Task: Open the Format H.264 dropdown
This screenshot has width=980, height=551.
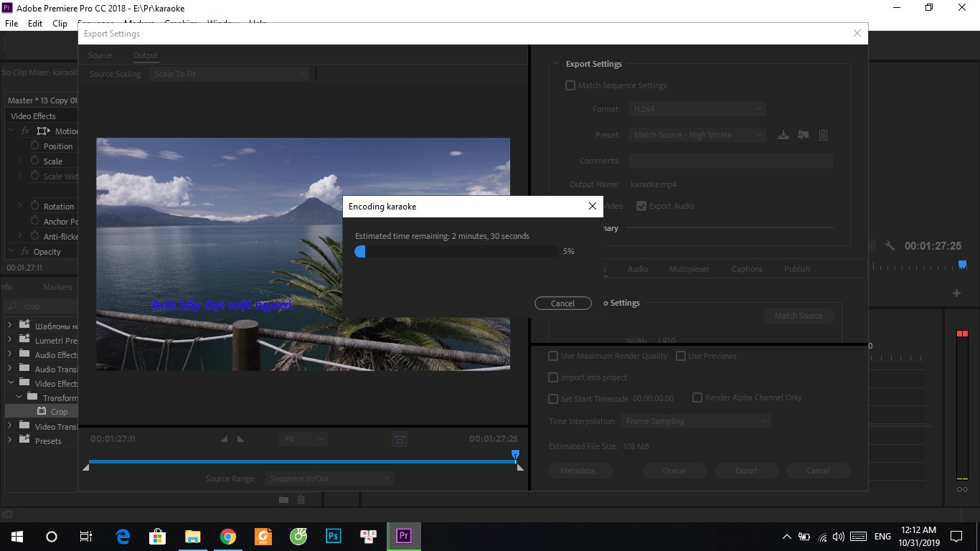Action: click(x=697, y=109)
